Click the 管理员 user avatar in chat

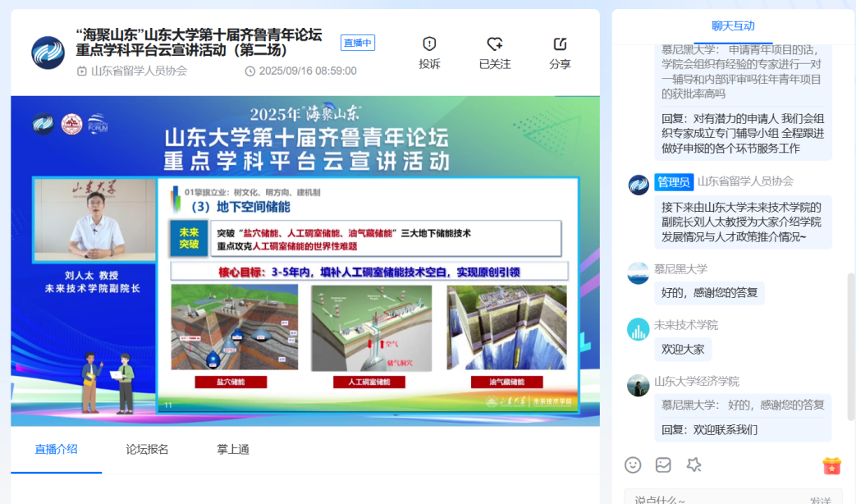(639, 185)
